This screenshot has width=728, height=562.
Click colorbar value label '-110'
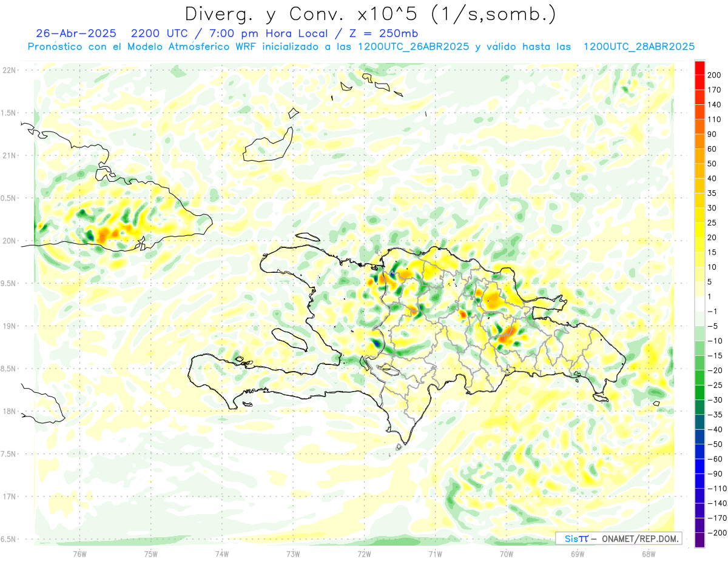(718, 489)
